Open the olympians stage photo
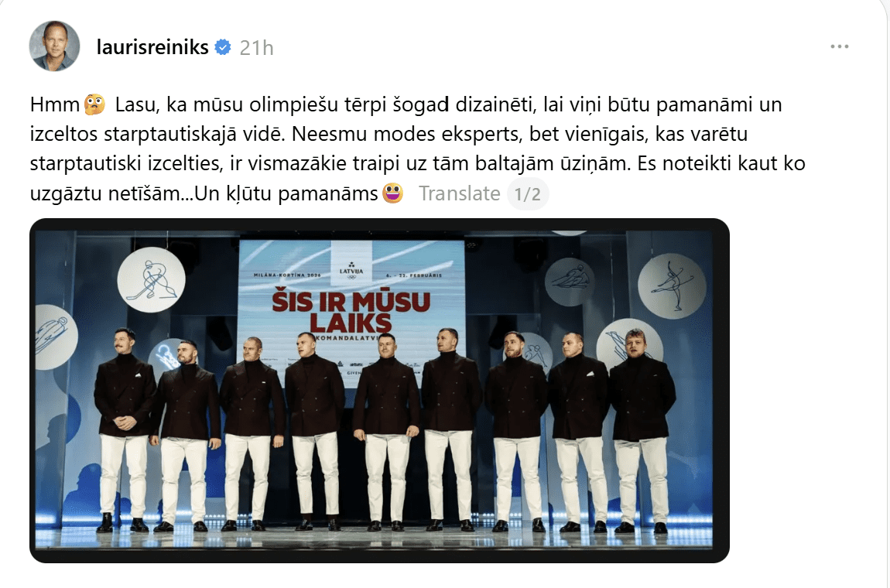890x588 pixels. [379, 391]
